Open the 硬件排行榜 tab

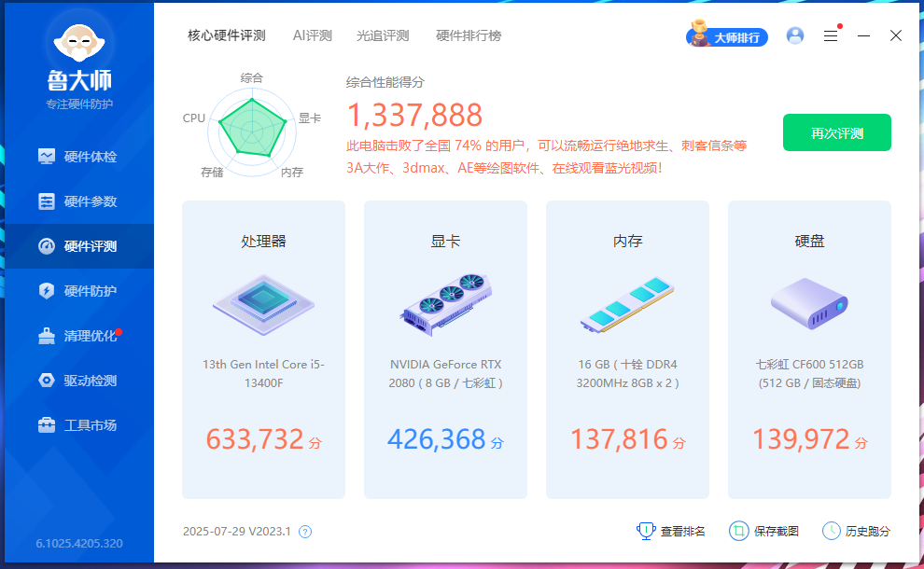(x=469, y=35)
